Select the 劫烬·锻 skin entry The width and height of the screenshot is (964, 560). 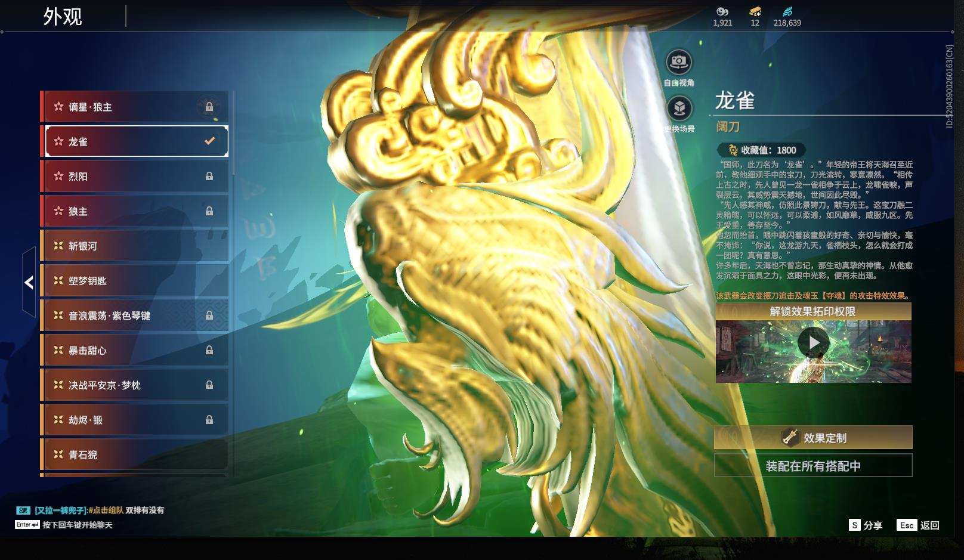point(135,420)
